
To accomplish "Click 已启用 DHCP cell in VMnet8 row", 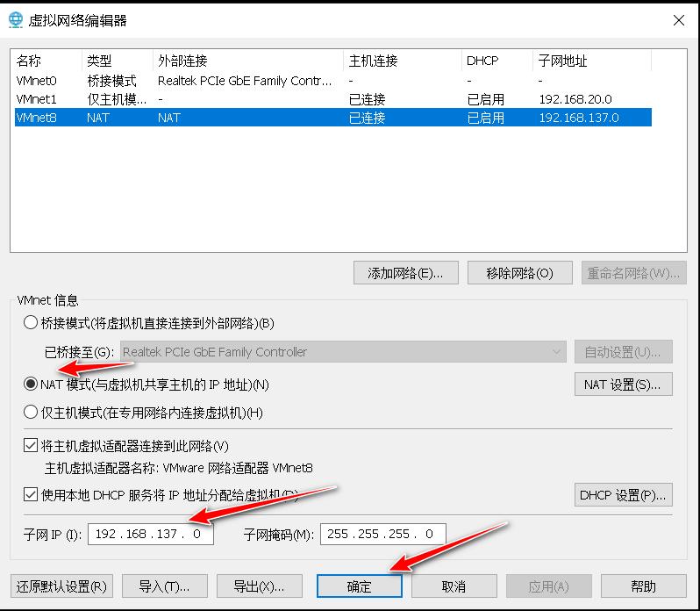I will pyautogui.click(x=486, y=118).
